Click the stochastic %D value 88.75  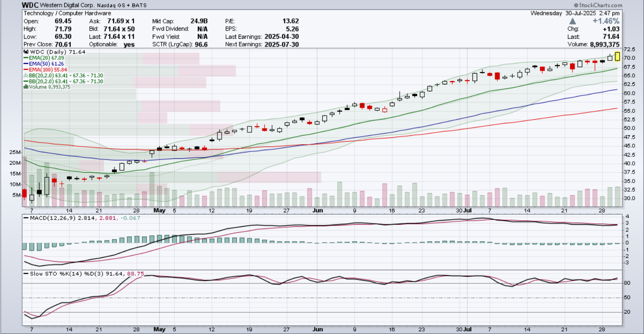(136, 274)
